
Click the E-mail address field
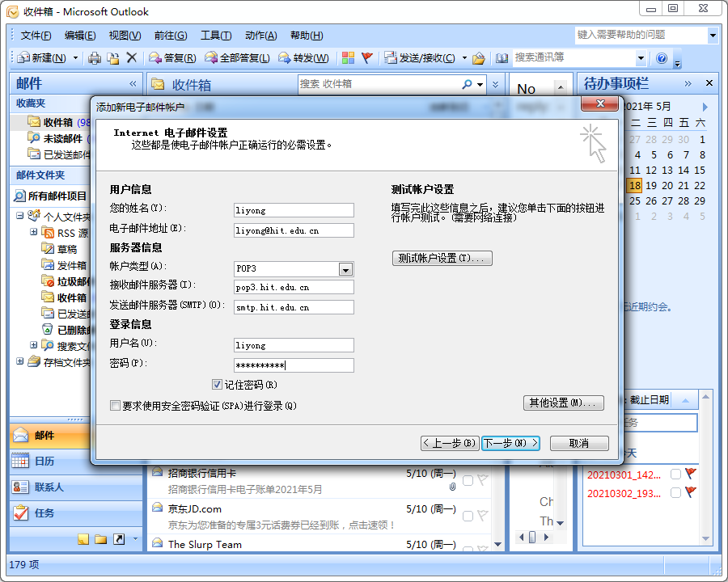click(294, 230)
